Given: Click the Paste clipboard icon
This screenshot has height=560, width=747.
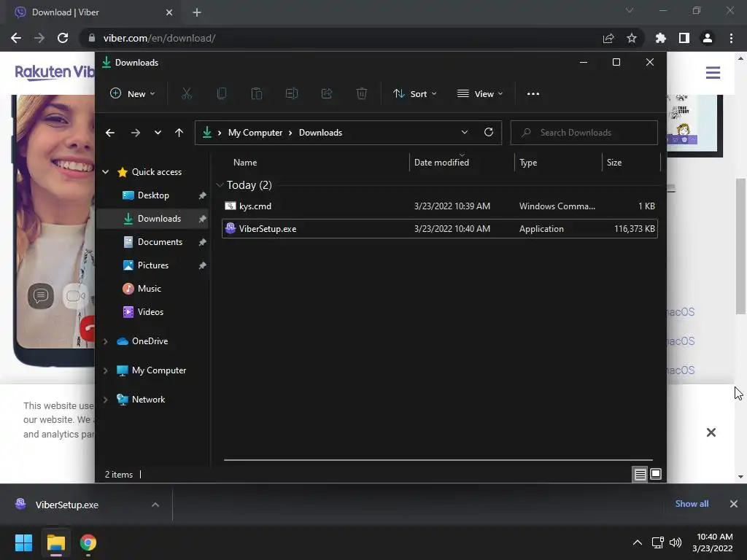Looking at the screenshot, I should [x=256, y=94].
